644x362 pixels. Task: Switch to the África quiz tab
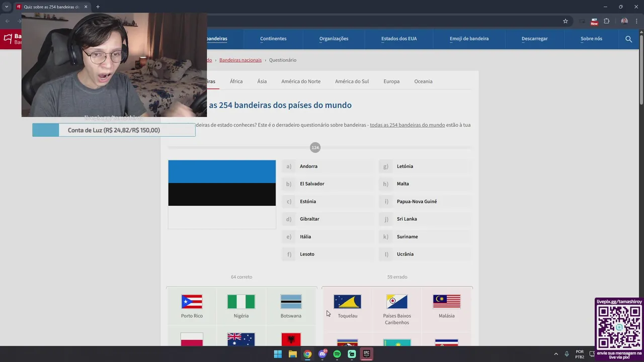(x=236, y=81)
